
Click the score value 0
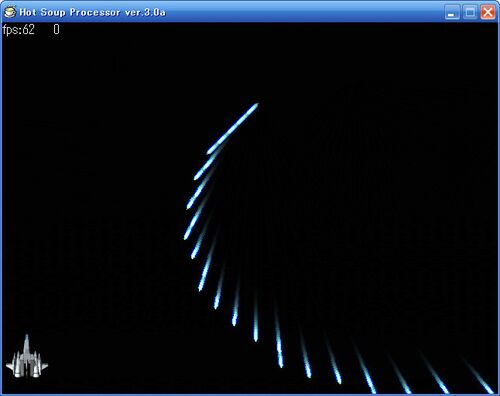tap(56, 30)
